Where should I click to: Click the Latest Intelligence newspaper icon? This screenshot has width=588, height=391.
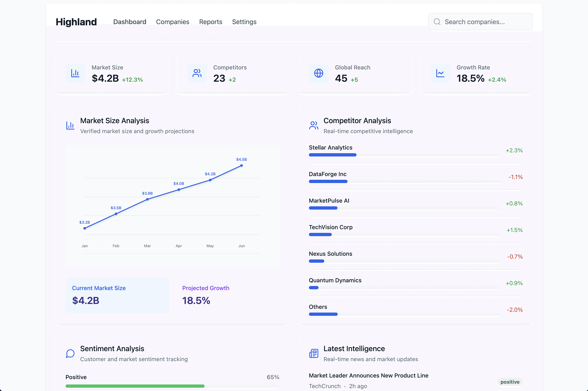(314, 353)
